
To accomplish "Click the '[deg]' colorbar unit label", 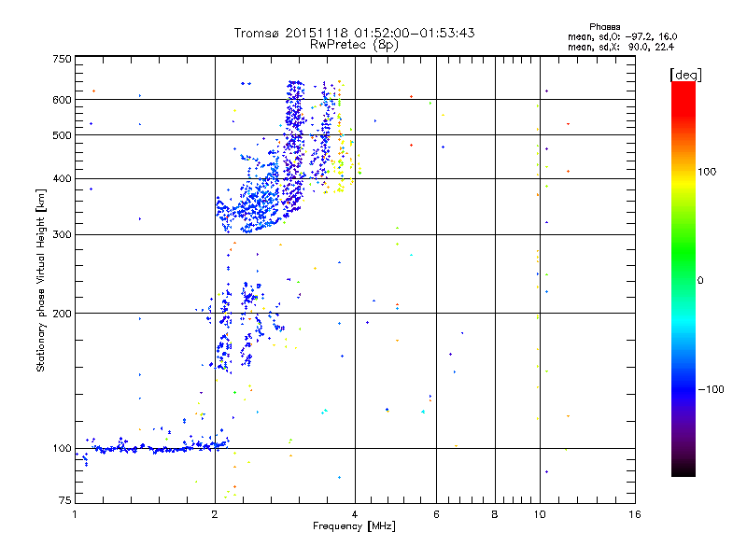I will 685,75.
